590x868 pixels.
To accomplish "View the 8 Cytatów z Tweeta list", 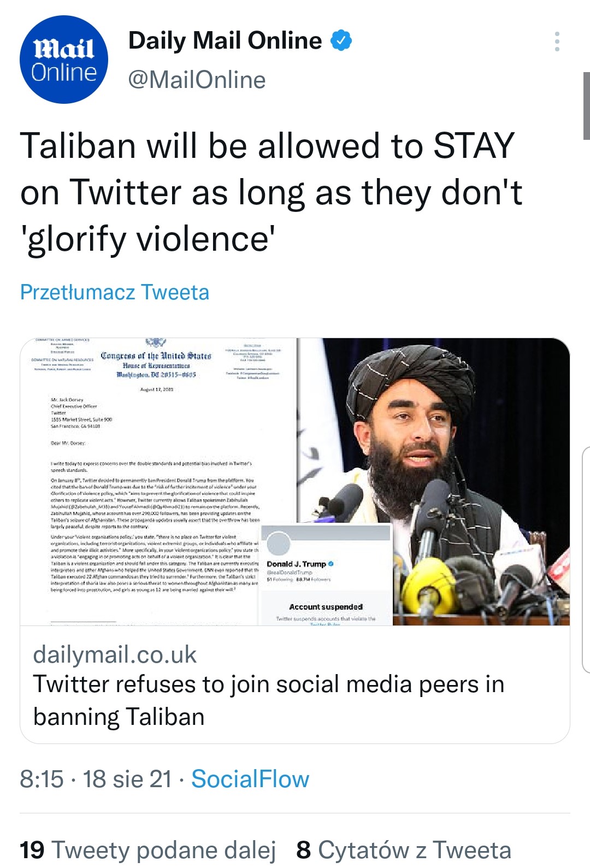I will [403, 850].
